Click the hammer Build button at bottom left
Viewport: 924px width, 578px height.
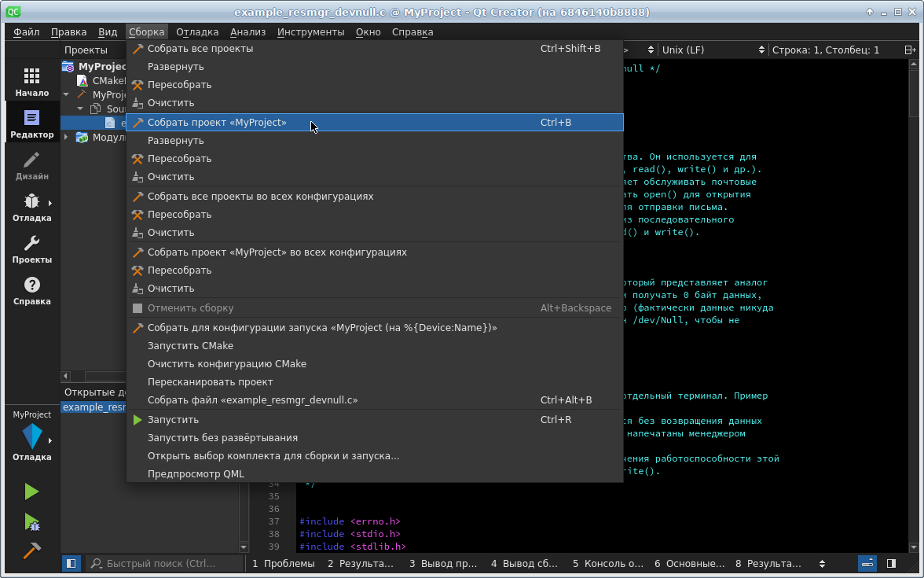[31, 550]
